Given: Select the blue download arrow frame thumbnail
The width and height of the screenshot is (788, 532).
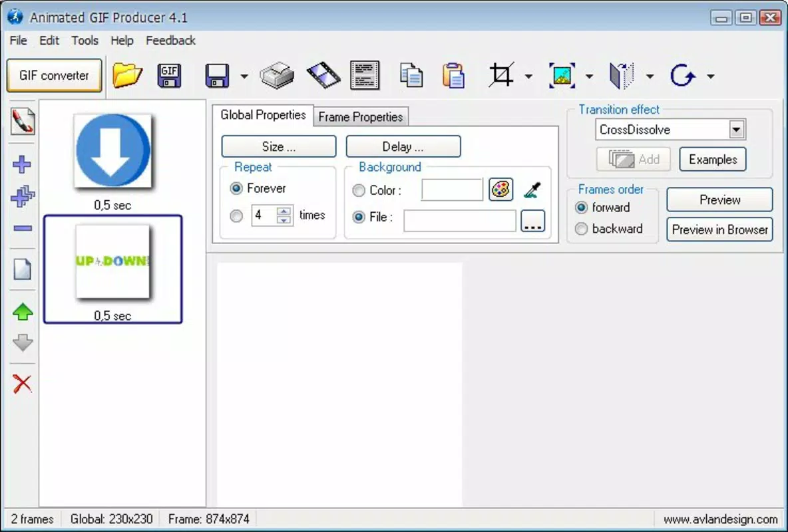Looking at the screenshot, I should click(x=112, y=151).
